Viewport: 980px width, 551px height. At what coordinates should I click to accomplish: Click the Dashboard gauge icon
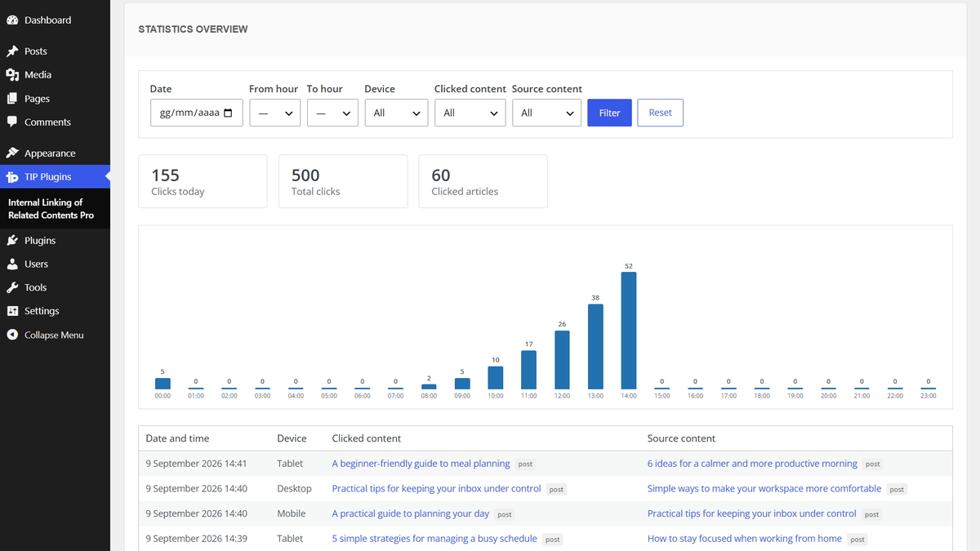pos(12,20)
